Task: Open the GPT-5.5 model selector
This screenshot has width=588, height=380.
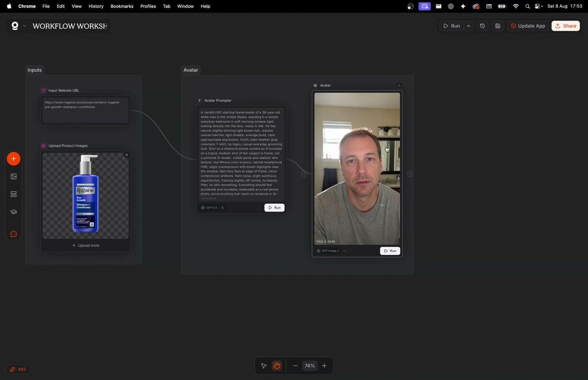Action: click(x=209, y=208)
